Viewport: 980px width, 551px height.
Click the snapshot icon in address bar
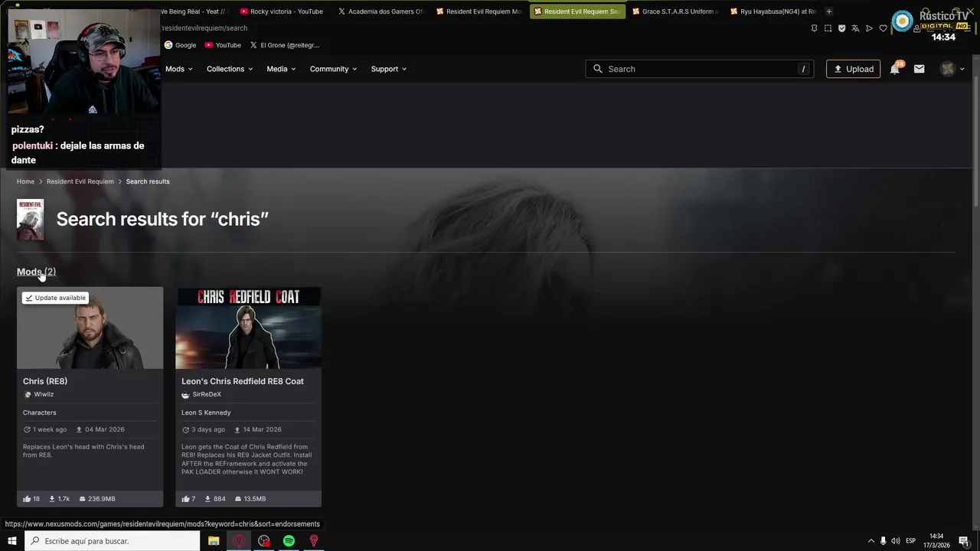(828, 28)
